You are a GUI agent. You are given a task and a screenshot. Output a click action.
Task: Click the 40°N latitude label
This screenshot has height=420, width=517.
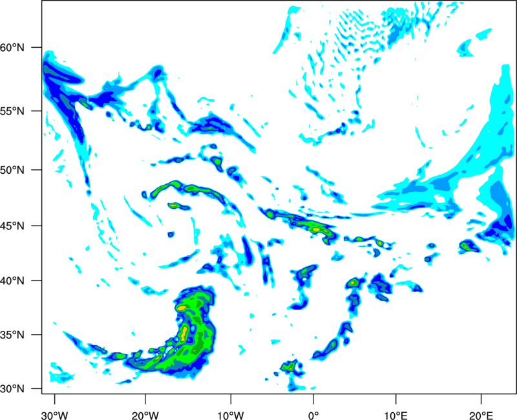point(12,281)
